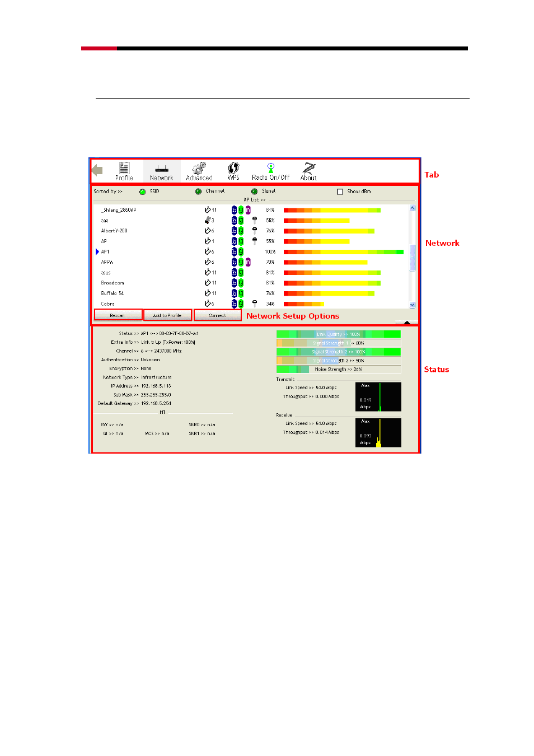Viewport: 534px width, 756px height.
Task: Click the Transmit throughput graph
Action: [x=378, y=396]
